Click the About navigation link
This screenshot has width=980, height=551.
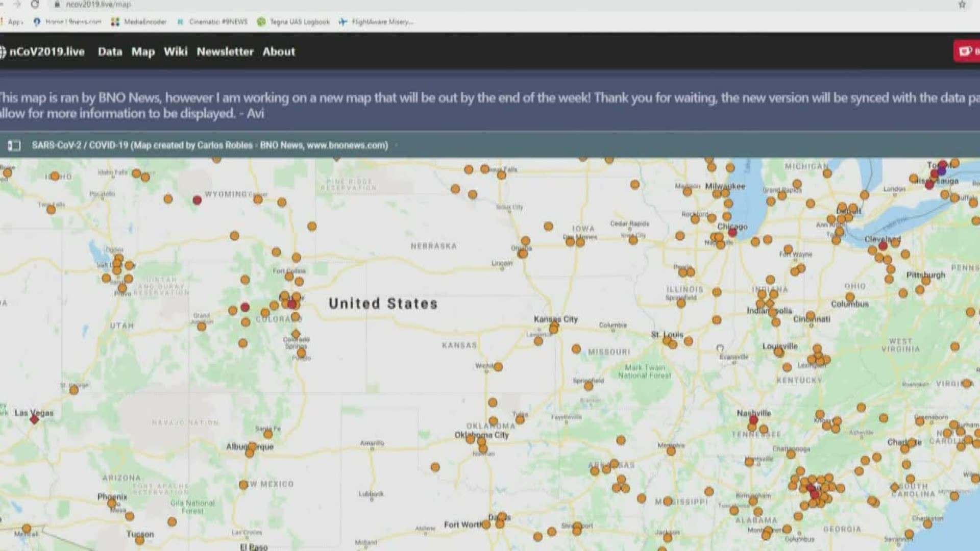[279, 52]
